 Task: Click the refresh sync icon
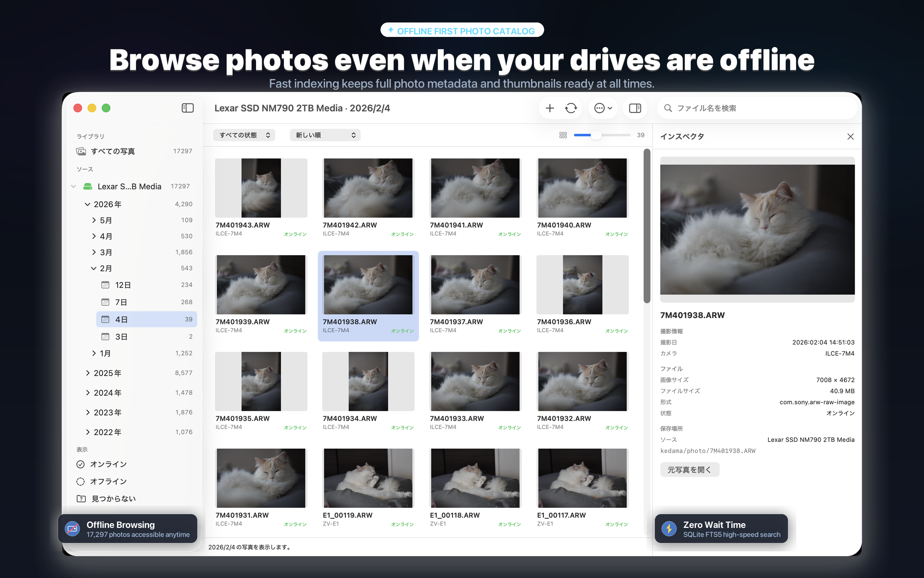click(x=571, y=108)
